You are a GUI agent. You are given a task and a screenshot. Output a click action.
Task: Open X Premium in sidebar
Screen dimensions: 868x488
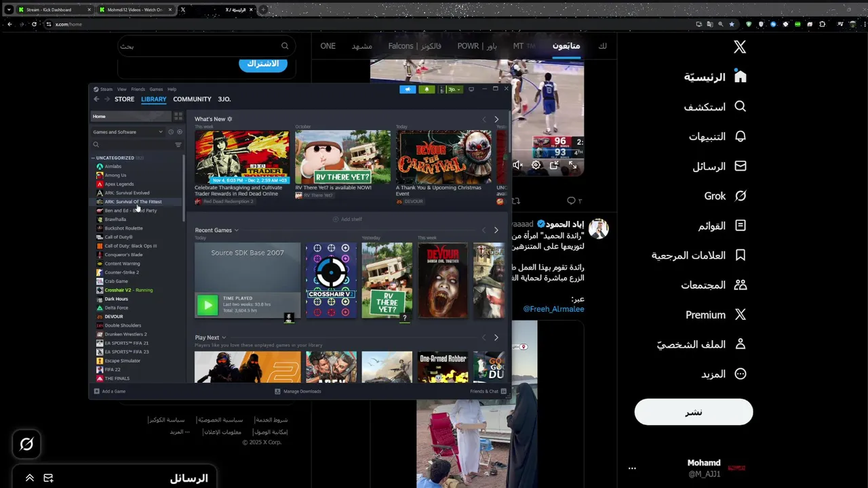(x=716, y=314)
